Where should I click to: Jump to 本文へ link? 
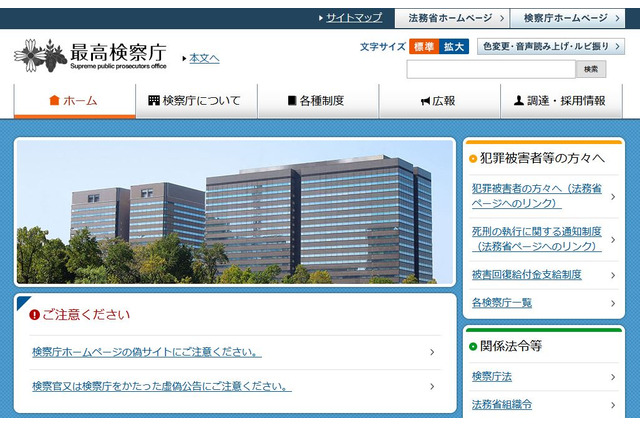(x=204, y=58)
